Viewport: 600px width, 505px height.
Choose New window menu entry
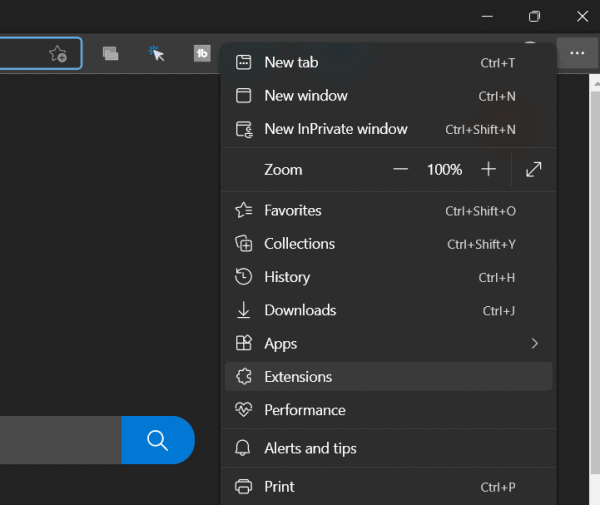tap(388, 96)
